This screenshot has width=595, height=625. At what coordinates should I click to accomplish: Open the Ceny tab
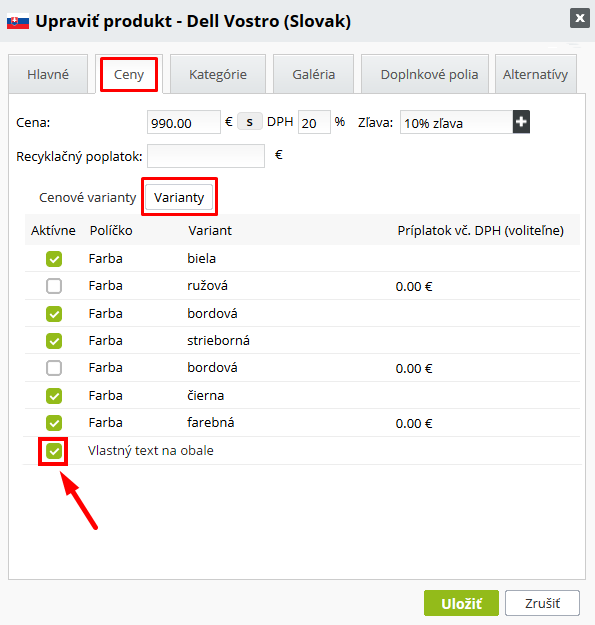tap(129, 75)
